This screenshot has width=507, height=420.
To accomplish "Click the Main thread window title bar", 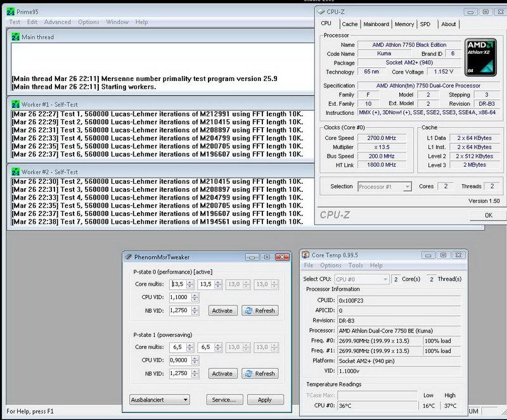I will 161,37.
